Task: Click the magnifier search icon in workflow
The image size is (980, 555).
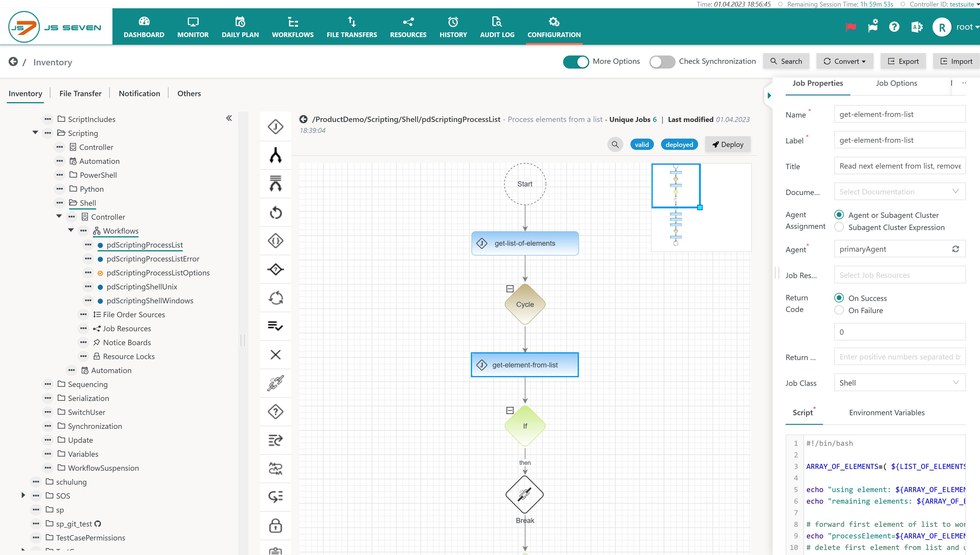Action: point(615,145)
